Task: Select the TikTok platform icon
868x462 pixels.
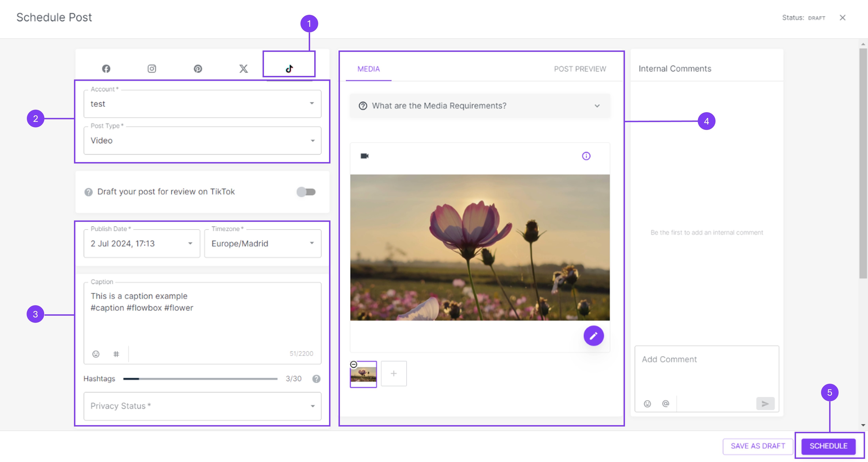Action: pyautogui.click(x=289, y=69)
